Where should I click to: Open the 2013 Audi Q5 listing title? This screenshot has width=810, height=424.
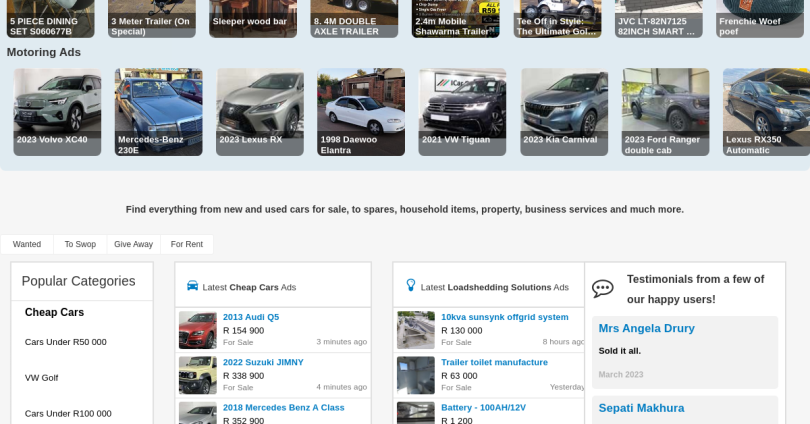(251, 317)
